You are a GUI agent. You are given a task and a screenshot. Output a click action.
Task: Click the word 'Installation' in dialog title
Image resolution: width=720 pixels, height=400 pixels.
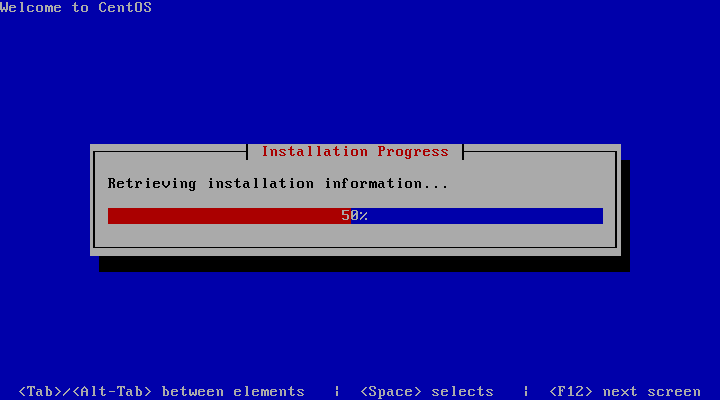tap(315, 152)
